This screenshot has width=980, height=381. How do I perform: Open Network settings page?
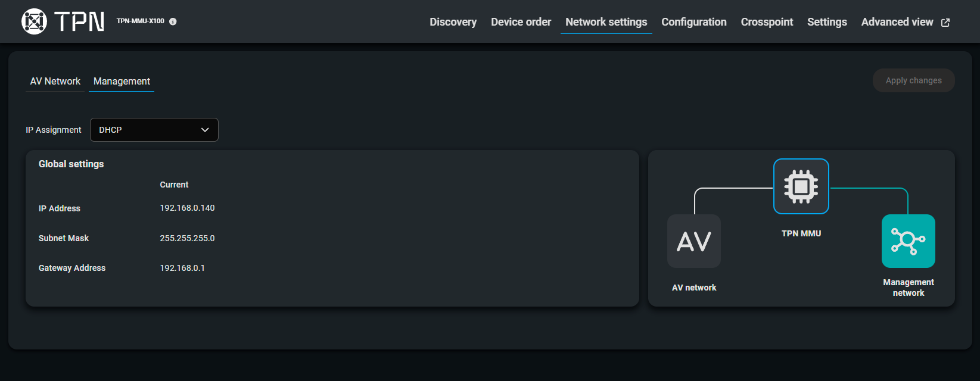tap(606, 22)
